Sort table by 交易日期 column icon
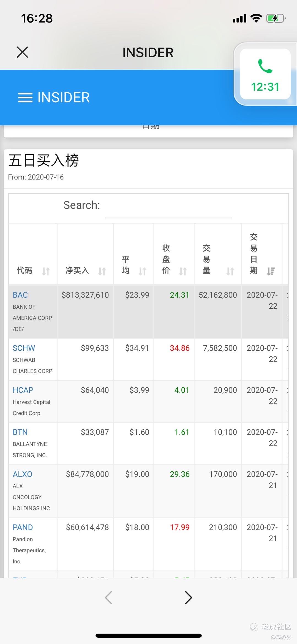This screenshot has width=297, height=644. click(271, 271)
